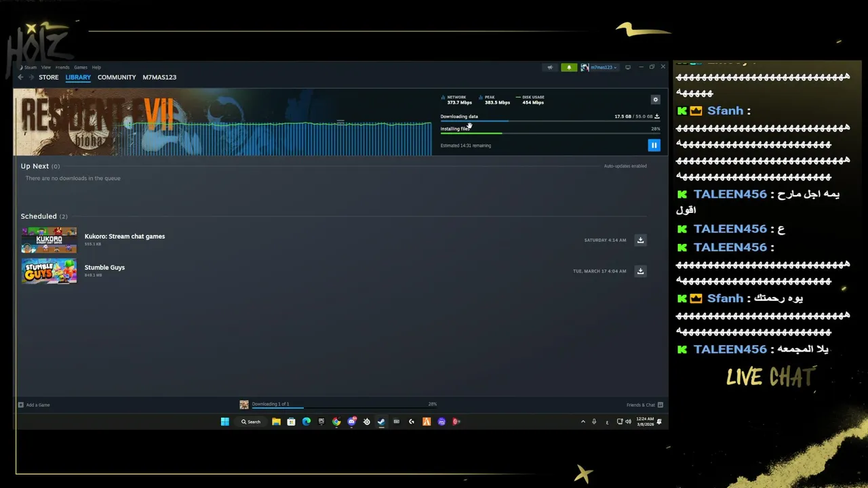Open the View menu

click(45, 67)
